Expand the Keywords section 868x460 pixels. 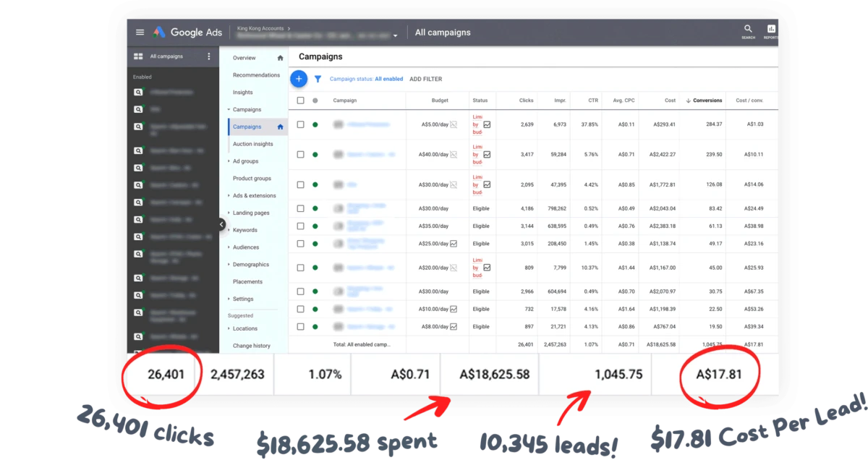click(x=229, y=230)
